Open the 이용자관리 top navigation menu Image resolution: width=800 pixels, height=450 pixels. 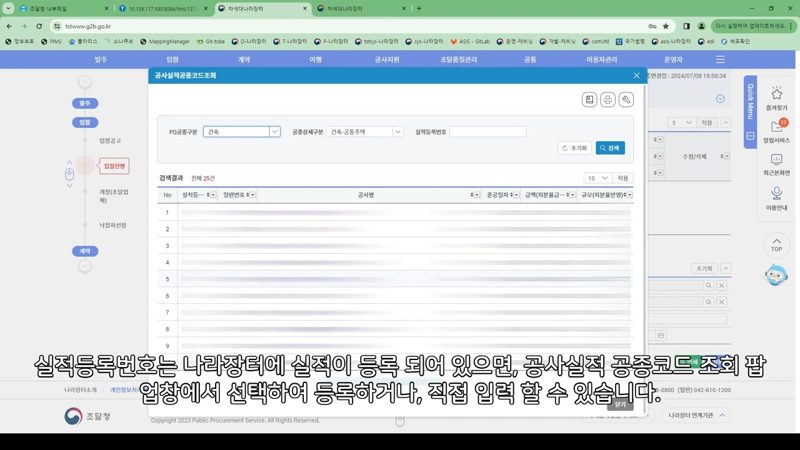coord(602,60)
